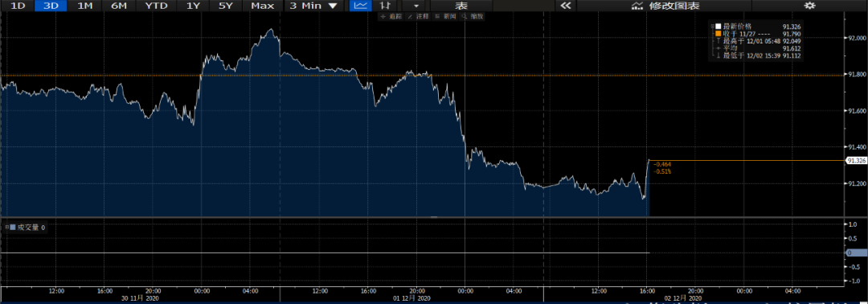The width and height of the screenshot is (868, 304).
Task: Click the 91.400 price axis label
Action: (x=856, y=147)
